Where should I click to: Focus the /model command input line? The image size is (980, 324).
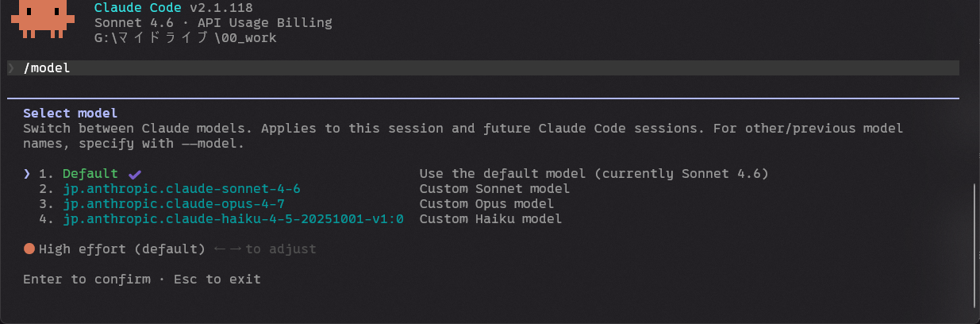(476, 68)
